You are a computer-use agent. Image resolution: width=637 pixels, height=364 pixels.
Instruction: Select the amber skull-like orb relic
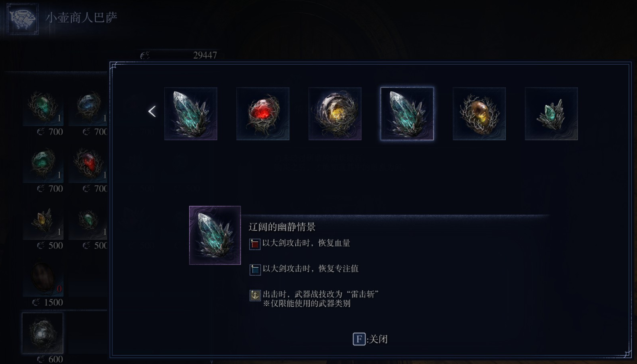coord(479,114)
